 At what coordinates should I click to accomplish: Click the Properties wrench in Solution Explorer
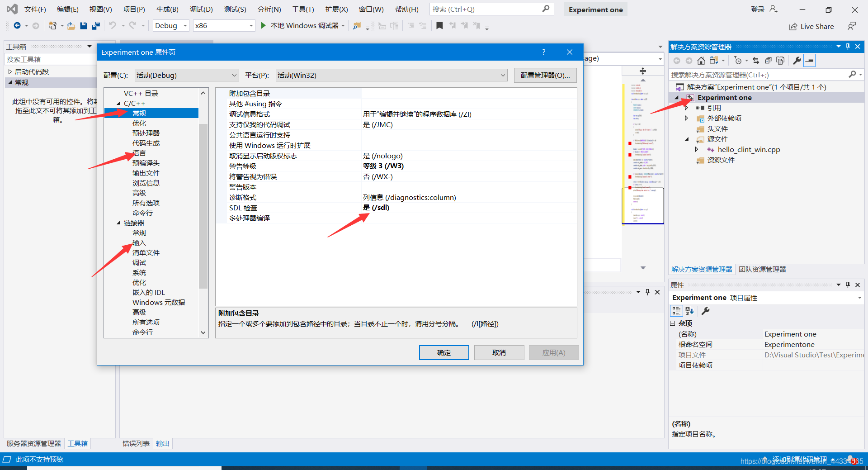[797, 61]
